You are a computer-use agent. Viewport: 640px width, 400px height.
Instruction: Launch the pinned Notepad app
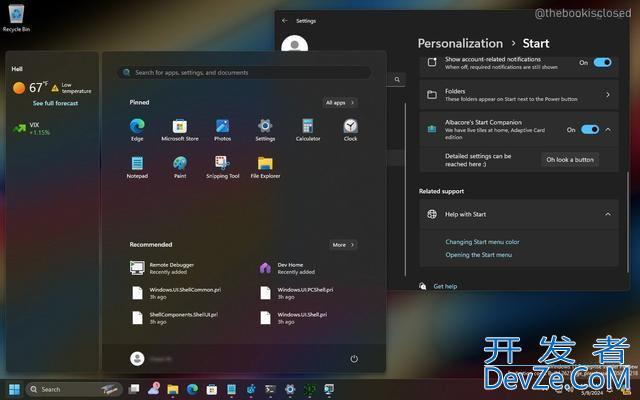click(137, 167)
